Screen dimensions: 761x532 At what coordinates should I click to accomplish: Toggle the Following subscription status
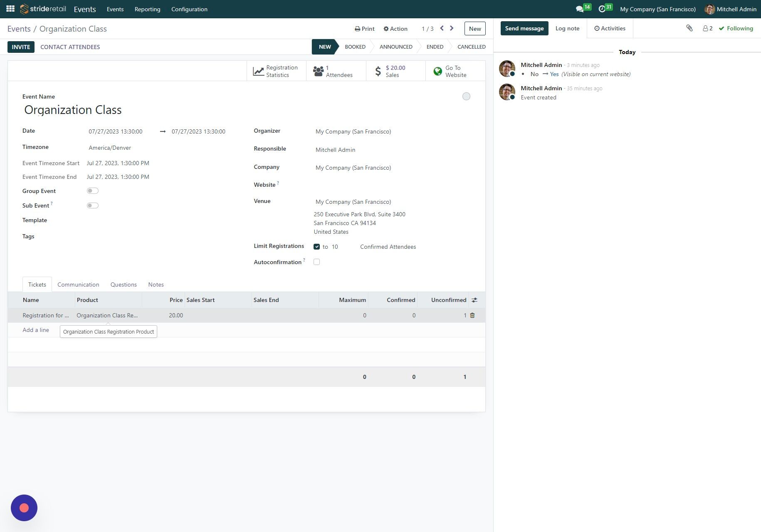(x=736, y=28)
